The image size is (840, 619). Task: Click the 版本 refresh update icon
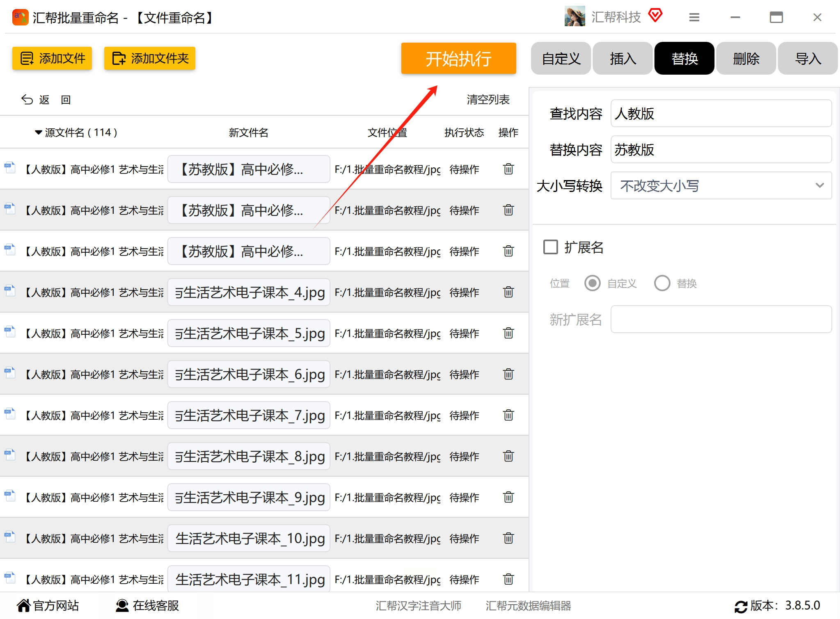741,606
